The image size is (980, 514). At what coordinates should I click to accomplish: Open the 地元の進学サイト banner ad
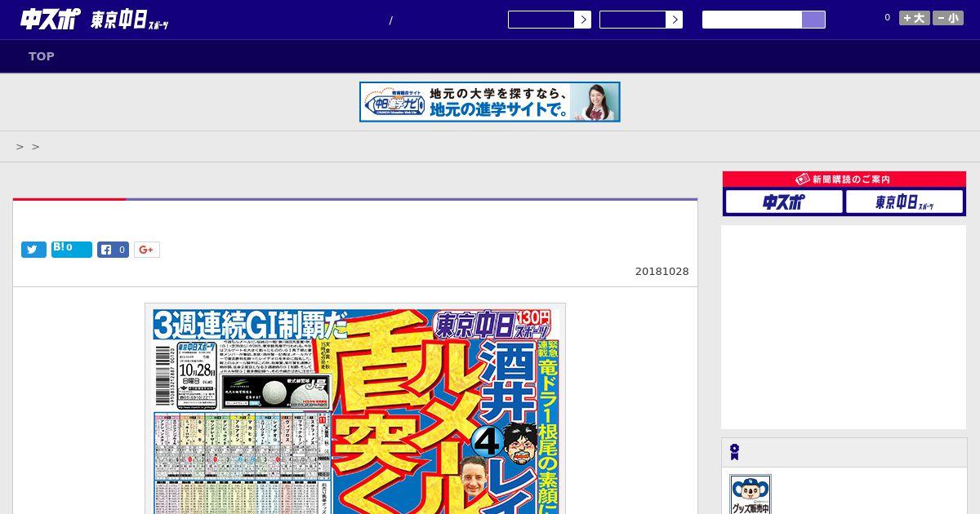click(490, 102)
